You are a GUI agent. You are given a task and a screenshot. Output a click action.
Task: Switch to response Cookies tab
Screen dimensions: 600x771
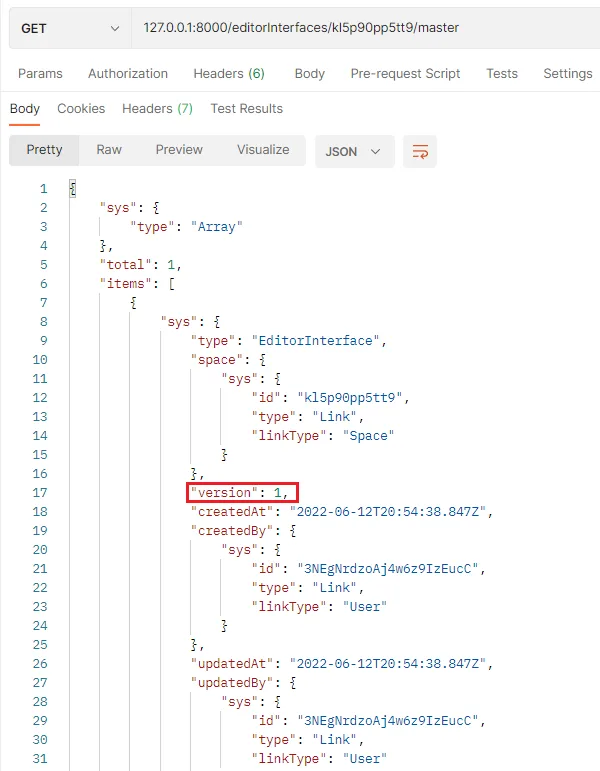pos(81,109)
